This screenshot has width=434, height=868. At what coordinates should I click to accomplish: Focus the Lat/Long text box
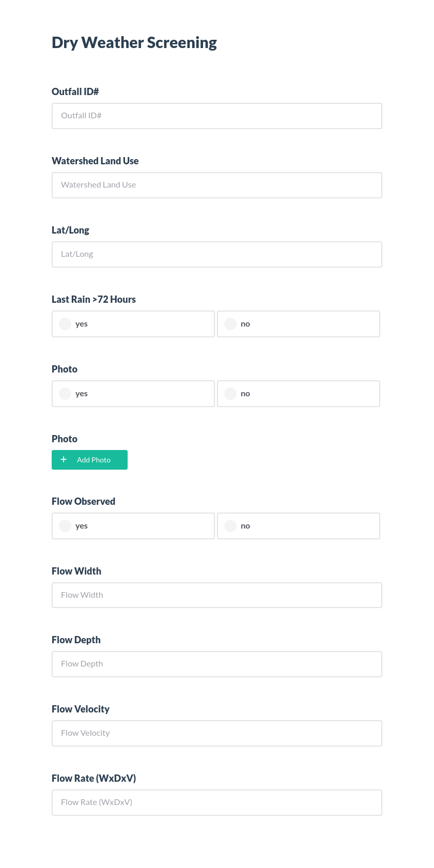tap(217, 254)
